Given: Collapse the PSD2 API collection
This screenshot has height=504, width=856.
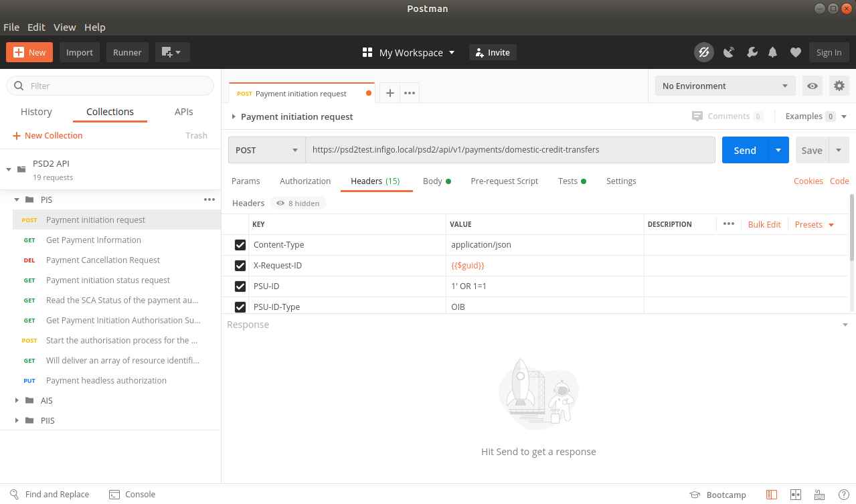Looking at the screenshot, I should pyautogui.click(x=9, y=169).
